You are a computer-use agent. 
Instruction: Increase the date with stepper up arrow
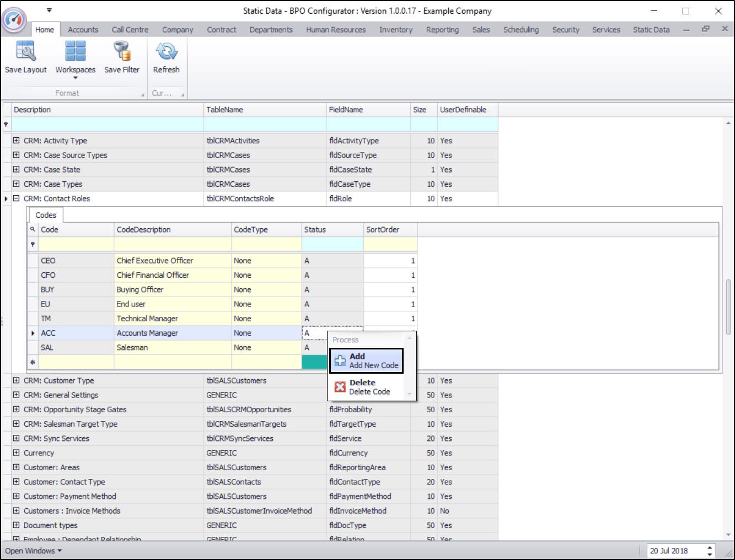coord(710,547)
